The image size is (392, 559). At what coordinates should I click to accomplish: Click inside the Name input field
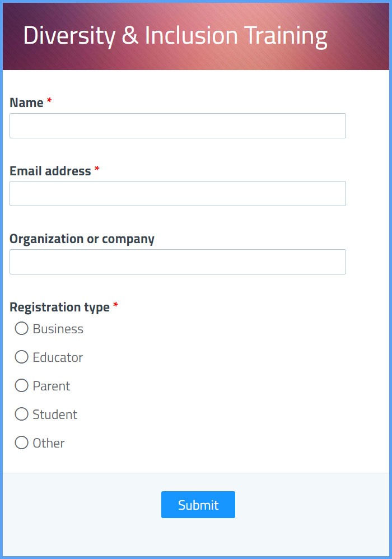(x=178, y=125)
